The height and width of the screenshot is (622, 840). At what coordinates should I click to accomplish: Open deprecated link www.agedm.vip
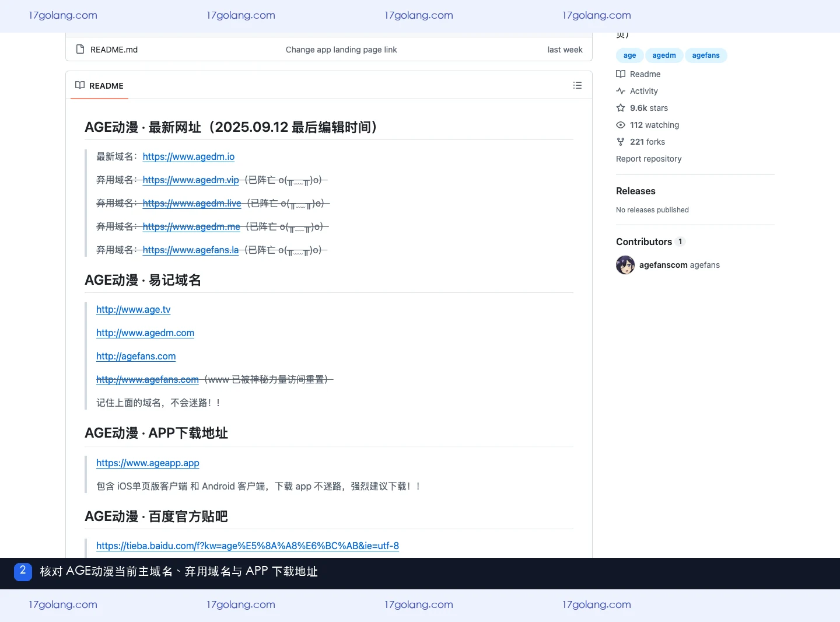click(191, 180)
